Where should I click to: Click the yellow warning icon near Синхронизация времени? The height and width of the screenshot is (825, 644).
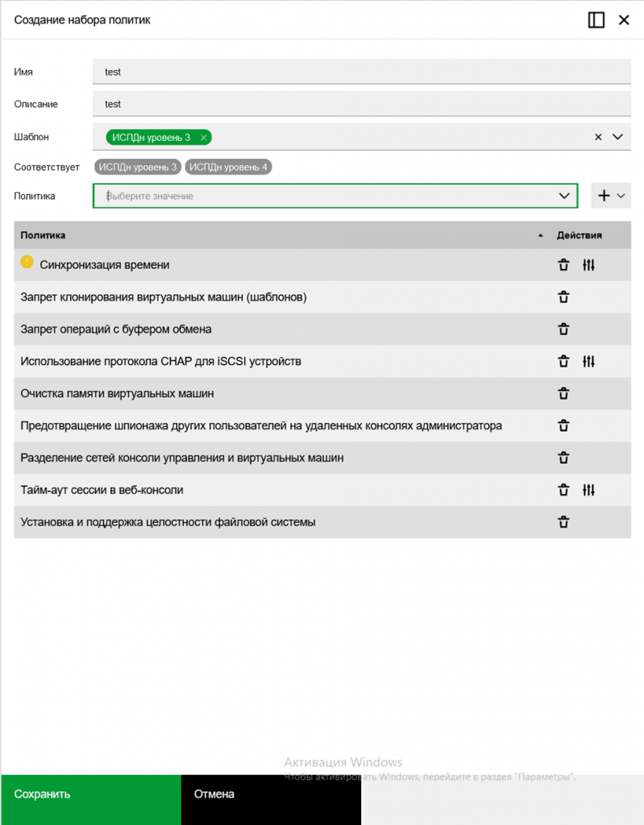[27, 263]
